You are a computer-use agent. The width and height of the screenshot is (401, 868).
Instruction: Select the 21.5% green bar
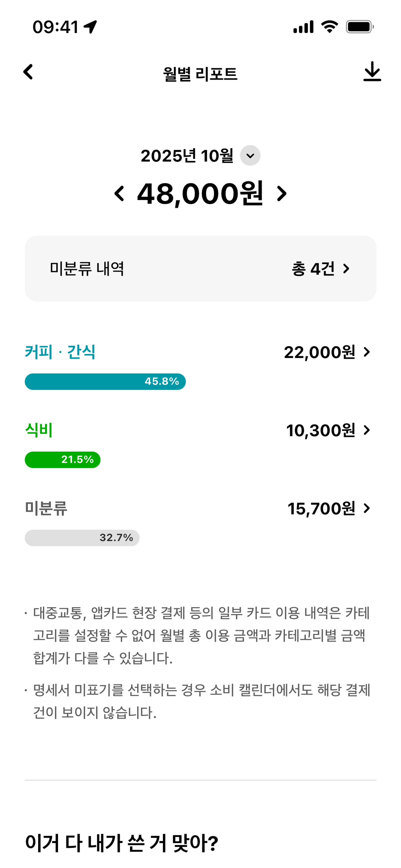pos(63,460)
